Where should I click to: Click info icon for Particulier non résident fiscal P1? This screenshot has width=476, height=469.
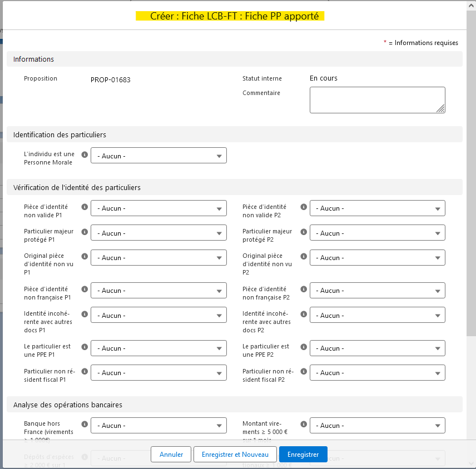coord(85,371)
